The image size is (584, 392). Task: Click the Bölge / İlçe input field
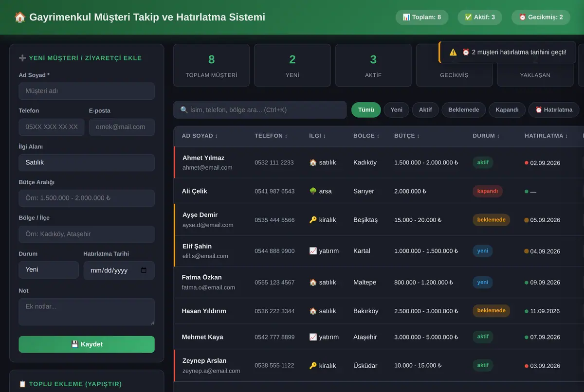(x=87, y=234)
